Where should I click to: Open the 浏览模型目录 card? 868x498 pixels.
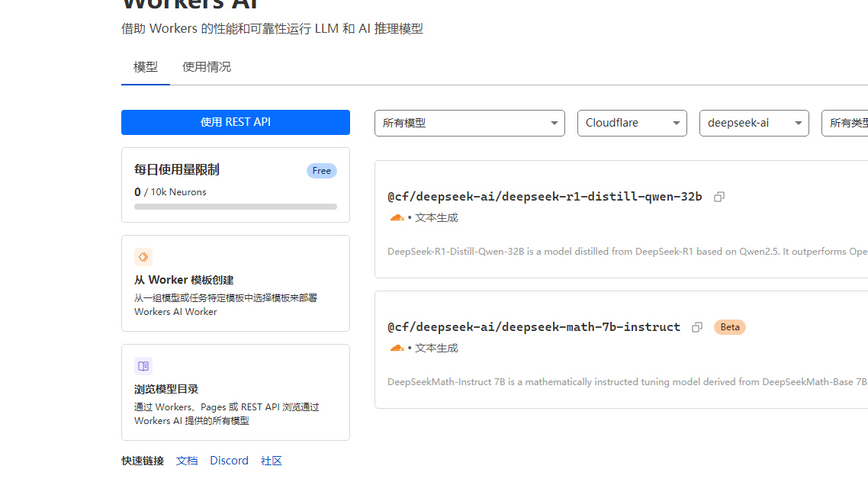(236, 392)
